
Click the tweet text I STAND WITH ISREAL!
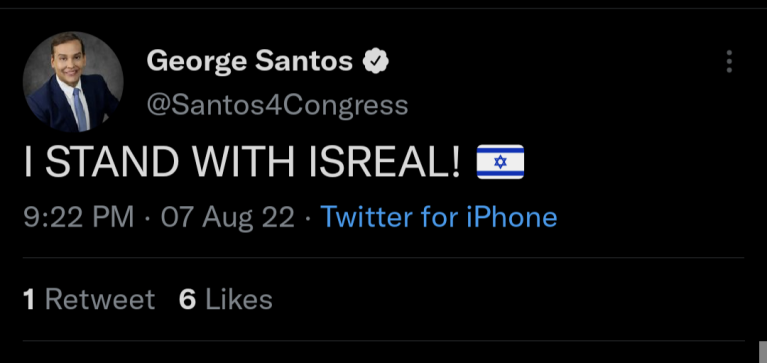pyautogui.click(x=242, y=162)
